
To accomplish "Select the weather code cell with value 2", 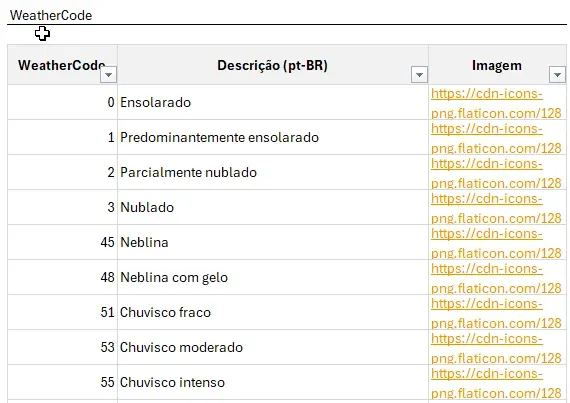I will pyautogui.click(x=63, y=172).
